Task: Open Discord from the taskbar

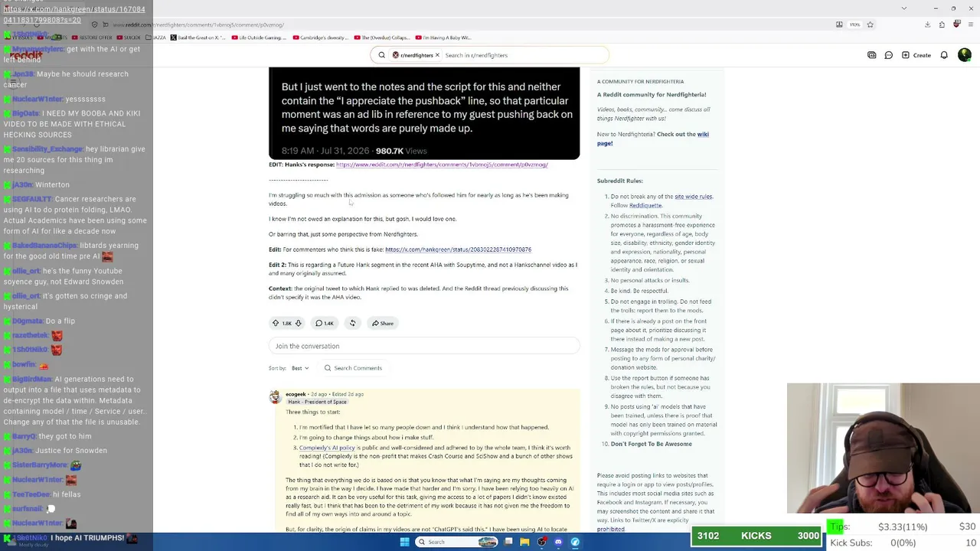Action: 558,542
